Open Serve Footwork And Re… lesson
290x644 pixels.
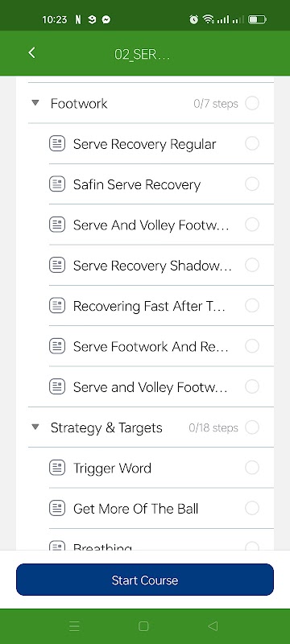point(151,347)
